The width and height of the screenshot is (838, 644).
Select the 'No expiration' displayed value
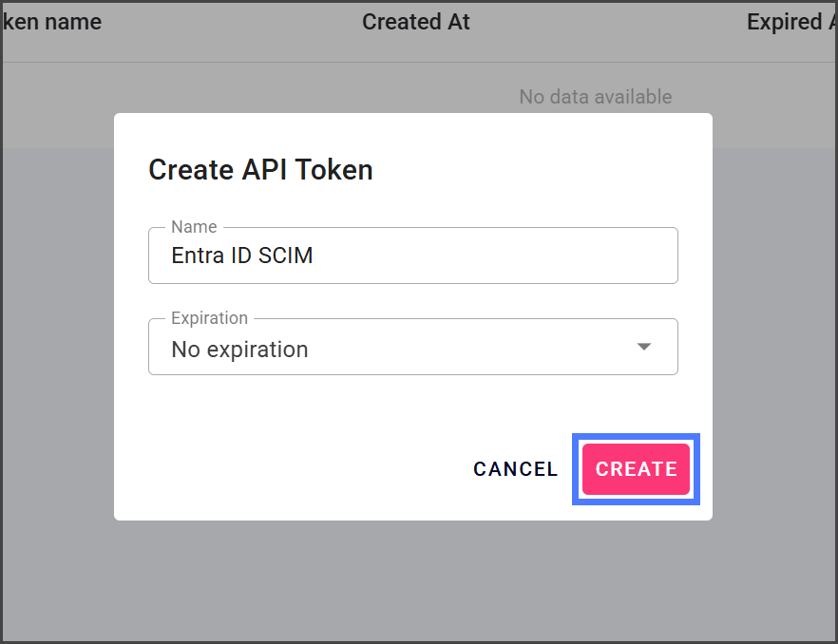point(239,350)
